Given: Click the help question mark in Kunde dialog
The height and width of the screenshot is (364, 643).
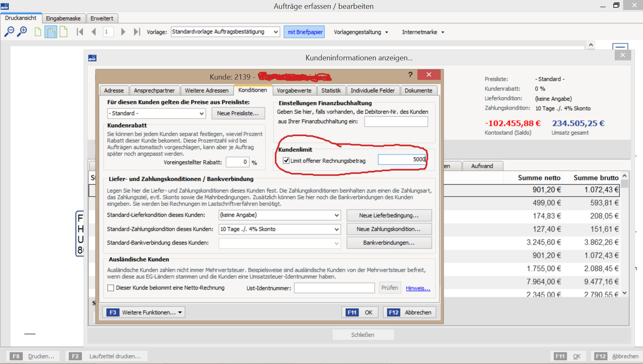Looking at the screenshot, I should tap(410, 74).
